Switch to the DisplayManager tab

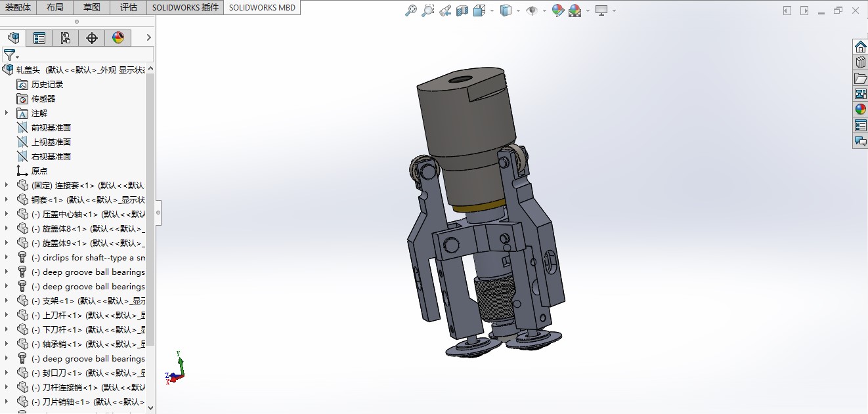[118, 38]
